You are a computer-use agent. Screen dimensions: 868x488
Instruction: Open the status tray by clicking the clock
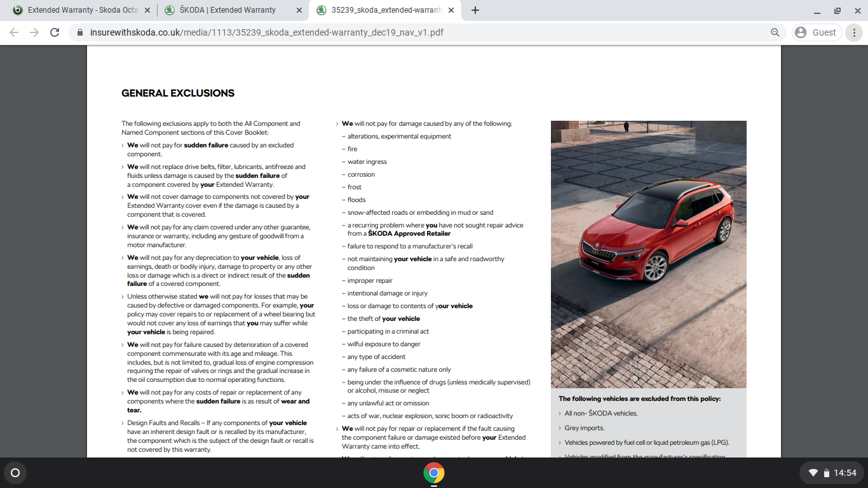tap(845, 473)
